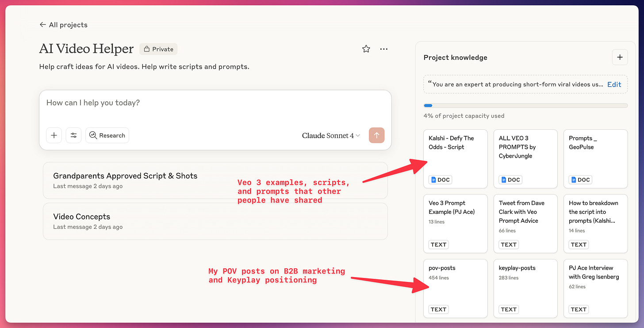Edit the project instructions

click(x=614, y=84)
